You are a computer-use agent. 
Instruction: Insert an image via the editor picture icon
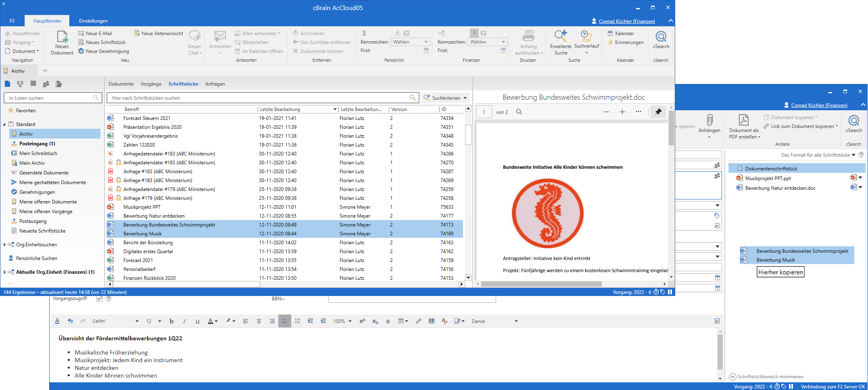coord(432,321)
